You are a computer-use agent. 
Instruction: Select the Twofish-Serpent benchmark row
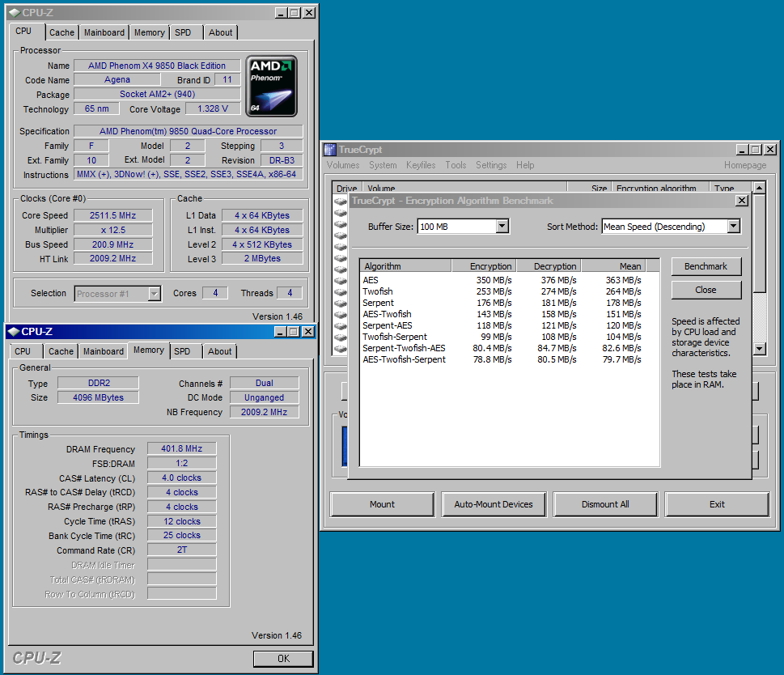click(x=502, y=337)
